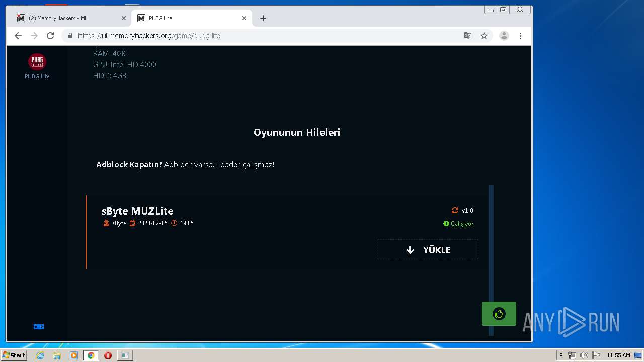Show hidden system tray icons
Screen dimensions: 644x362
click(x=561, y=355)
